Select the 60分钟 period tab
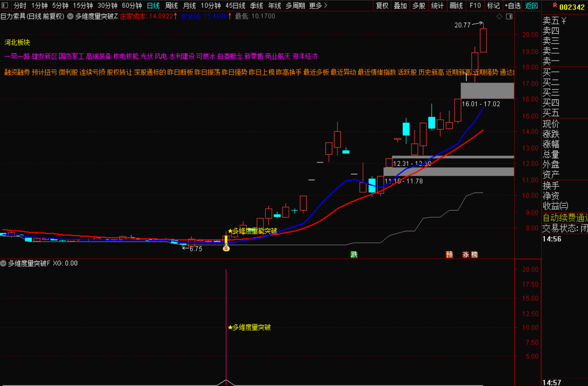The width and height of the screenshot is (588, 386). (132, 6)
